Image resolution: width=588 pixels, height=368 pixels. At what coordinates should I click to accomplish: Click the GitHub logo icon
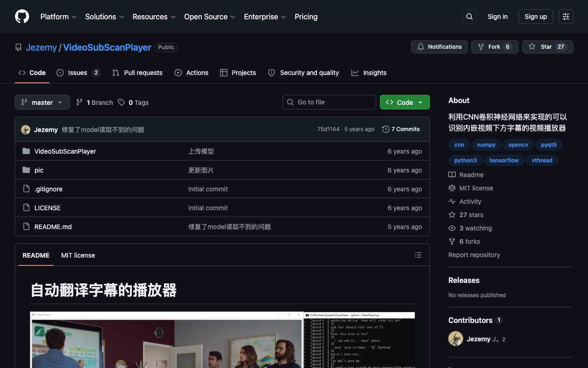(22, 17)
